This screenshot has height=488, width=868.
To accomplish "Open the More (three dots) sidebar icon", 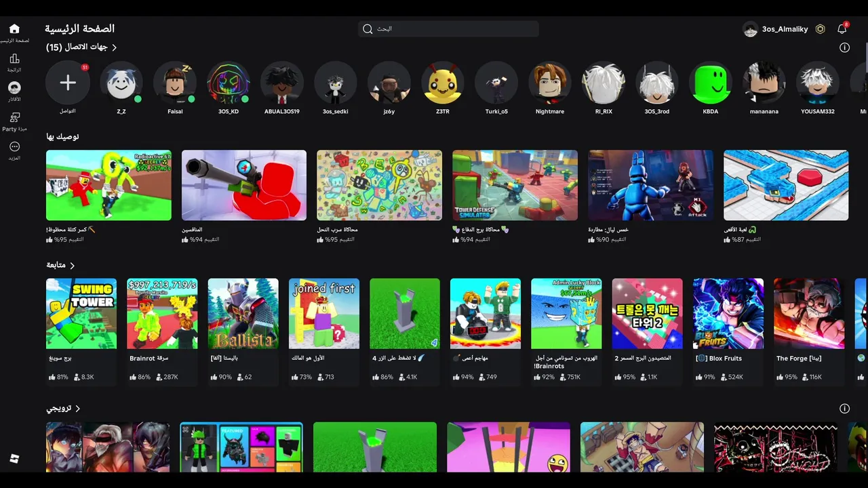I will point(14,146).
